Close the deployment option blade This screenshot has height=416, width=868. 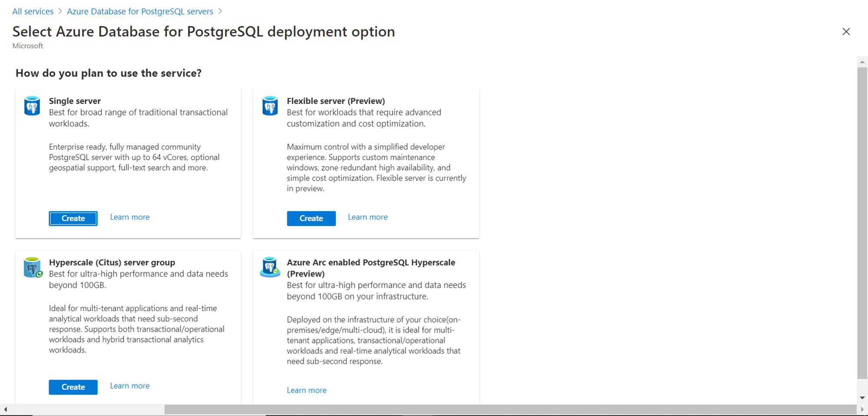tap(846, 32)
